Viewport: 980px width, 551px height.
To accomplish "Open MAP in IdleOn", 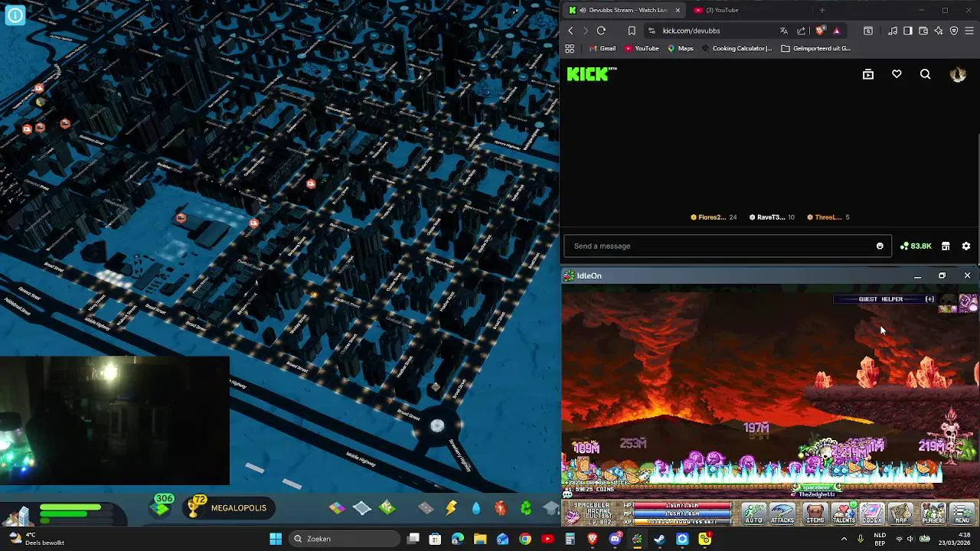I will (x=900, y=512).
